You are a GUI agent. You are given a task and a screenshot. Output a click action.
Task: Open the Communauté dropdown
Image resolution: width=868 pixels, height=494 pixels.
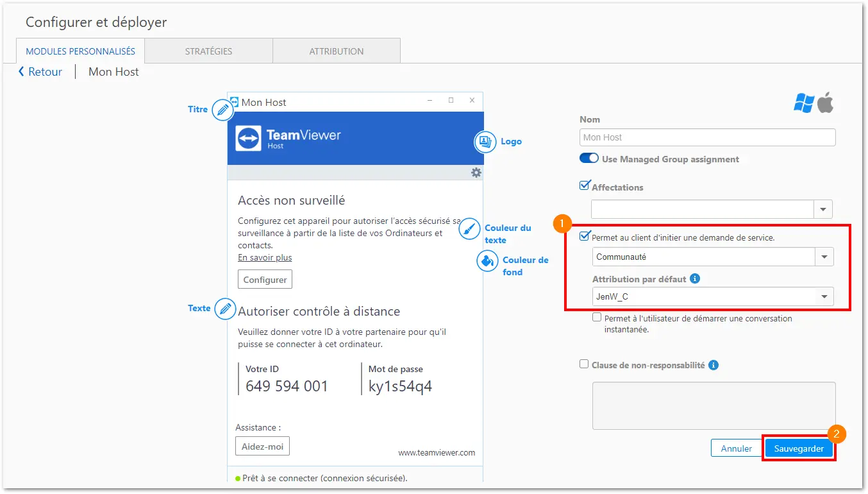[713, 257]
